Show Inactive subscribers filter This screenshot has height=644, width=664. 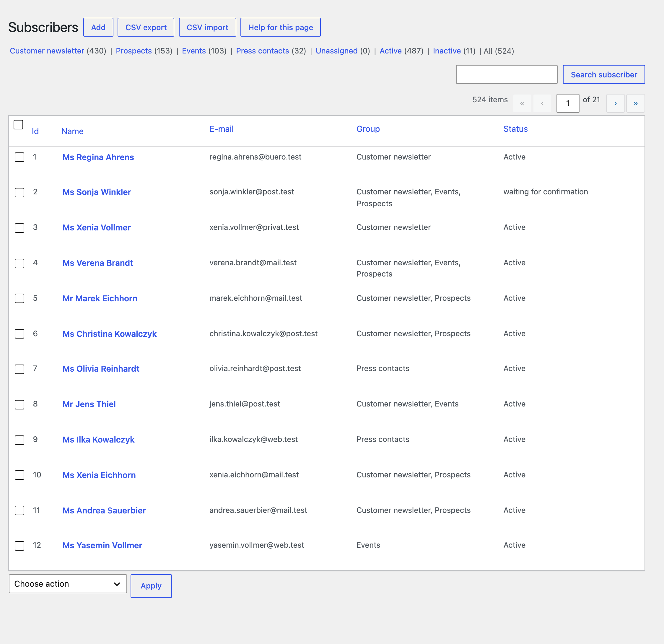(x=447, y=51)
